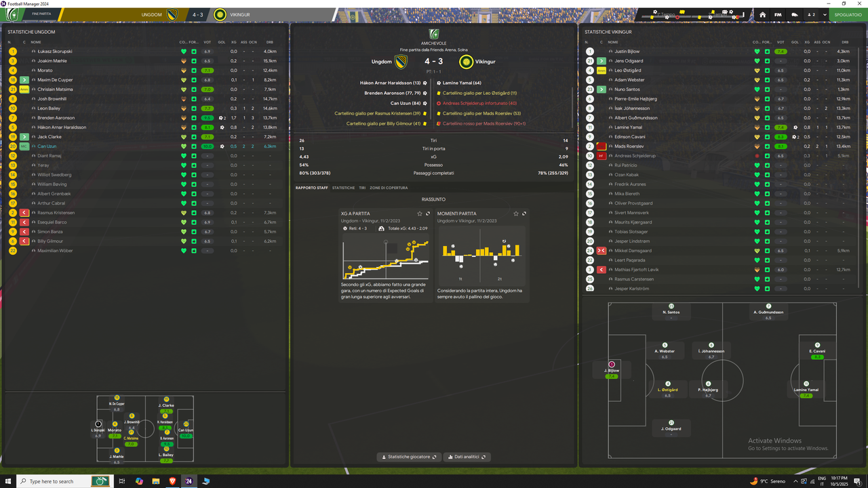Favourite the xG a Partita card star

(x=420, y=213)
